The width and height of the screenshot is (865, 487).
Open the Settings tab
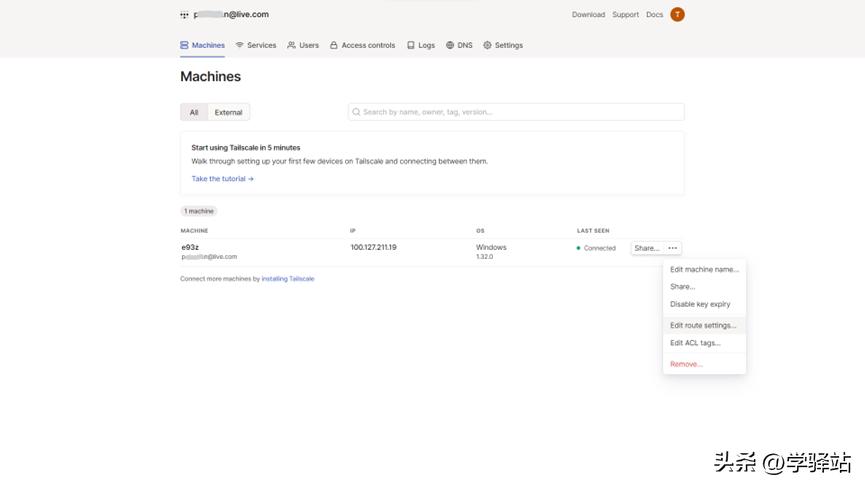[503, 45]
